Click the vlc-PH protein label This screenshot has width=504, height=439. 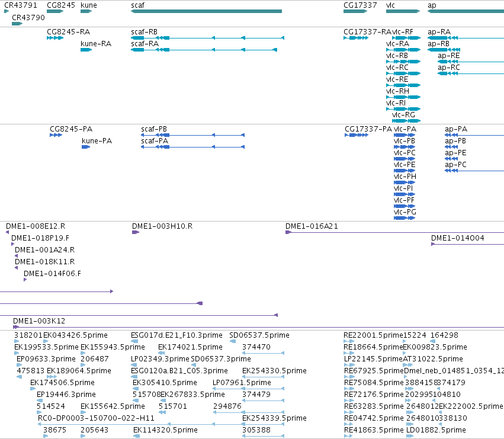click(405, 176)
